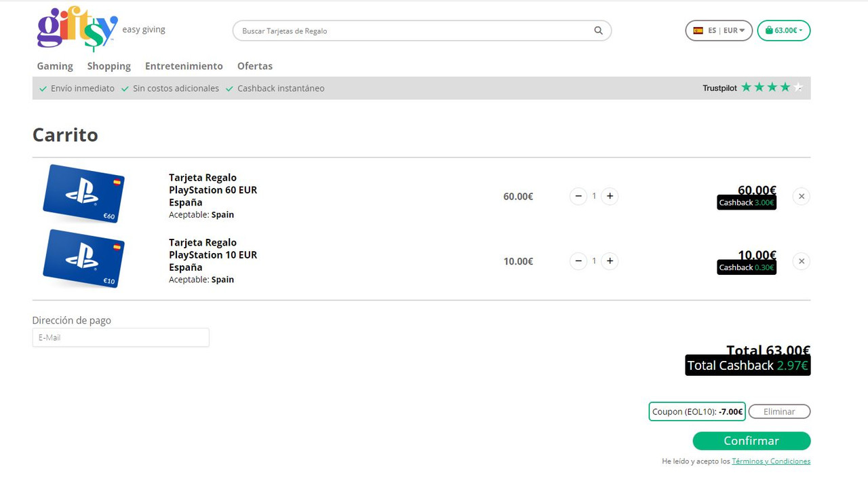868x496 pixels.
Task: Click the Giftsy logo
Action: click(77, 28)
